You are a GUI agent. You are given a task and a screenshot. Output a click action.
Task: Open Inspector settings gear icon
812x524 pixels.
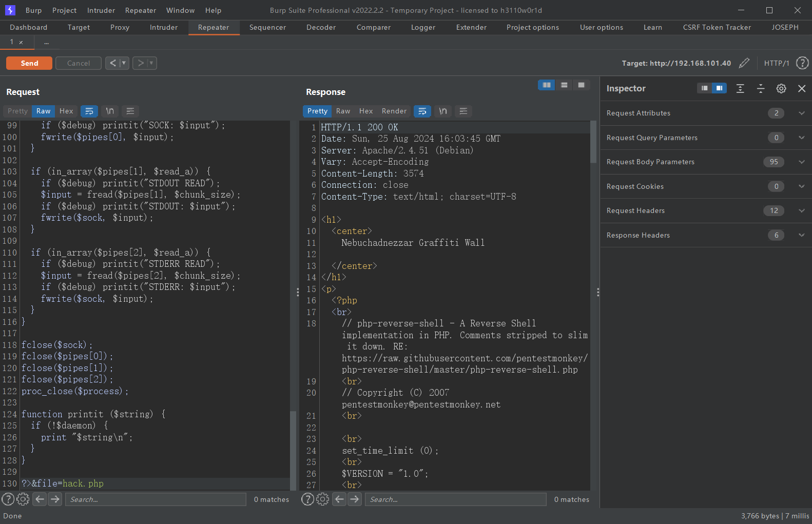[781, 88]
